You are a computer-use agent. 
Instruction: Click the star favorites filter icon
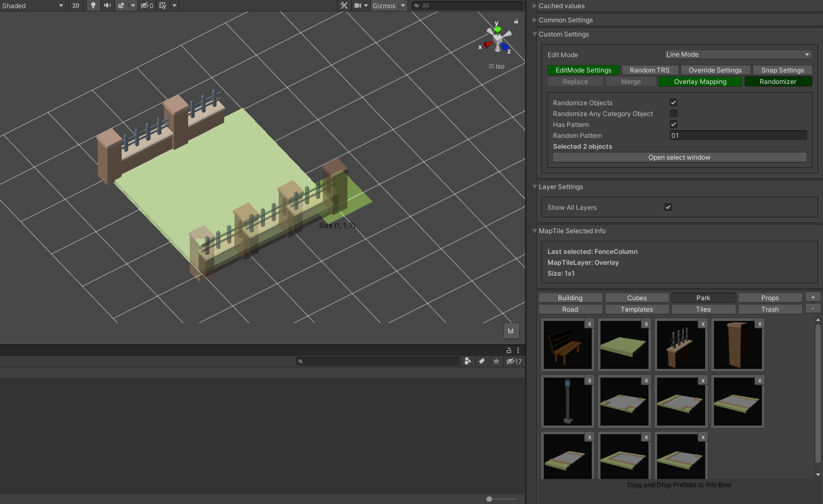(x=496, y=361)
